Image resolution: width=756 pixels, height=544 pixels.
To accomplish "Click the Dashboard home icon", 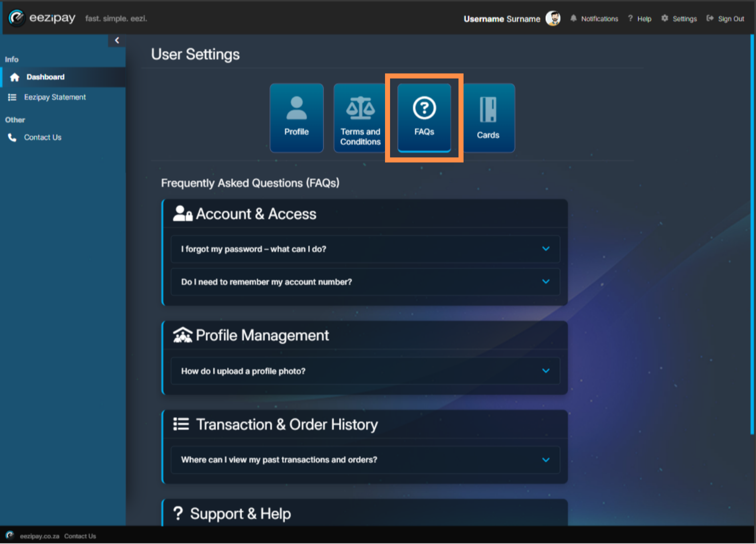I will (15, 77).
